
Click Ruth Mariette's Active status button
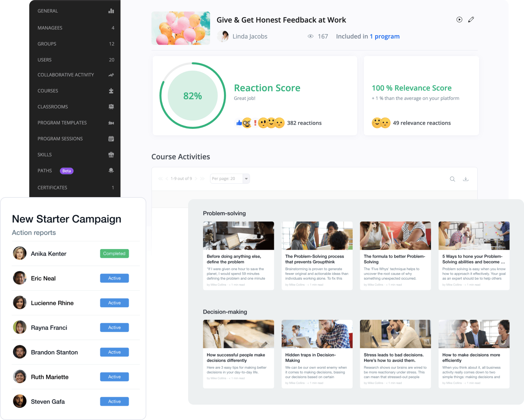[114, 377]
